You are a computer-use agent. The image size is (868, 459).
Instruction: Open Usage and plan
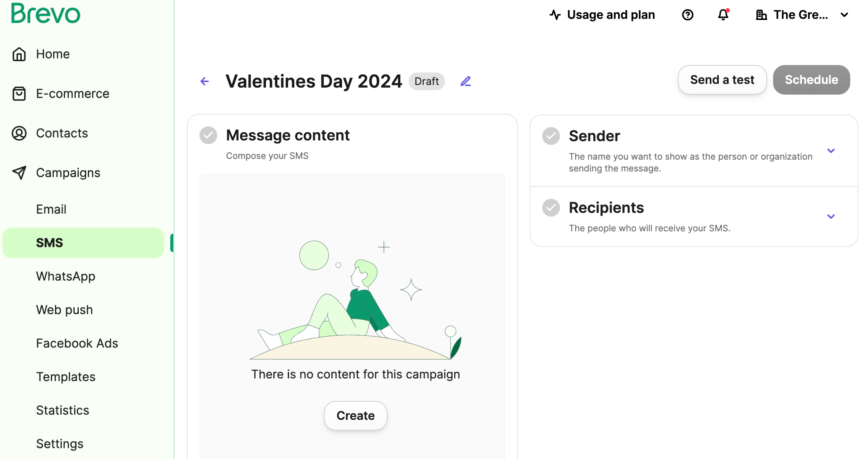click(x=602, y=15)
